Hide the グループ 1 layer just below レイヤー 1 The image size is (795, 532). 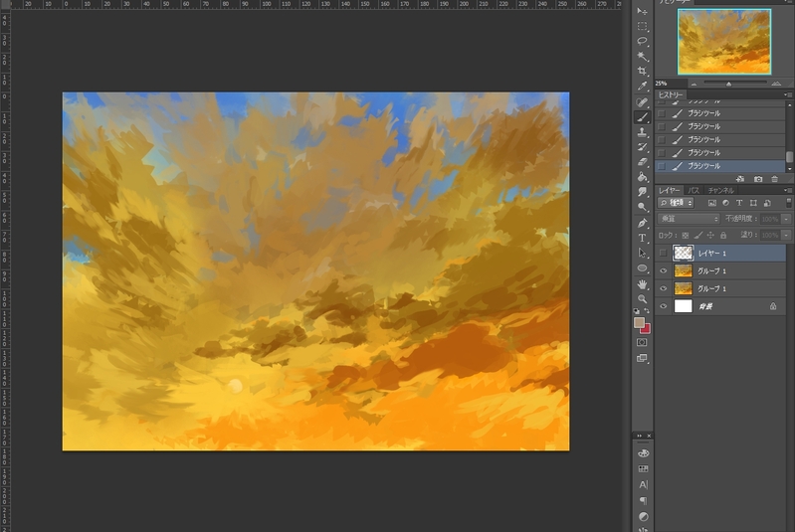click(x=663, y=271)
